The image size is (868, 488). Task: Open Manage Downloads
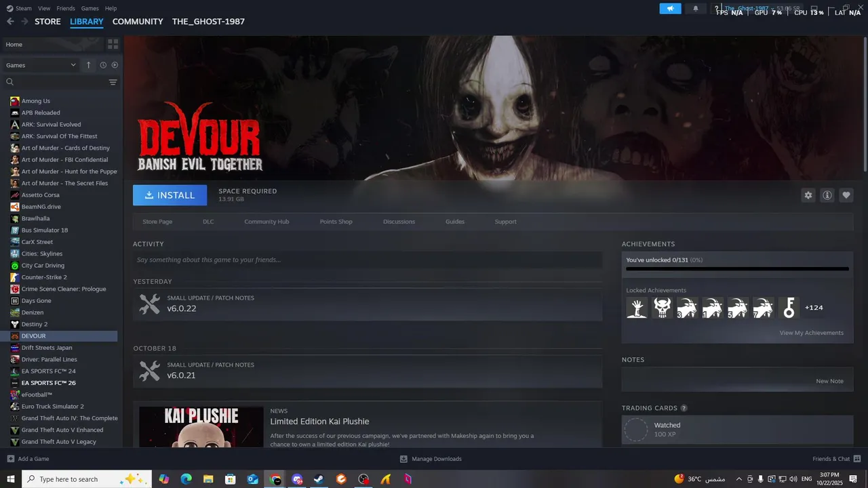coord(431,459)
